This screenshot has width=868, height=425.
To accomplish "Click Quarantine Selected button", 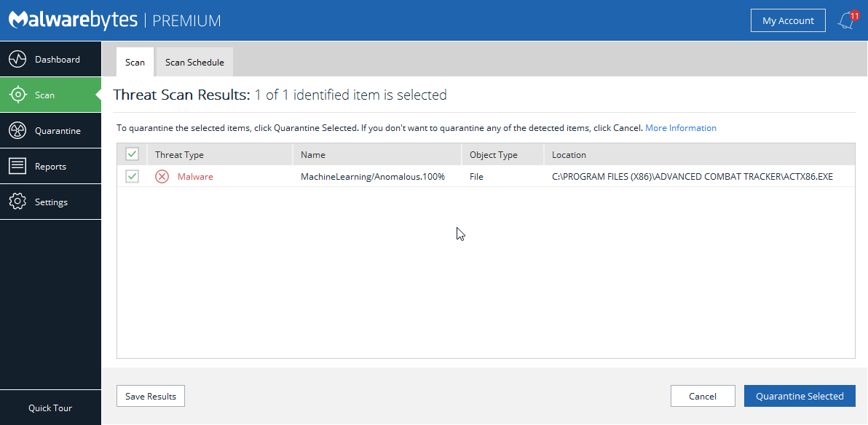I will pos(800,396).
